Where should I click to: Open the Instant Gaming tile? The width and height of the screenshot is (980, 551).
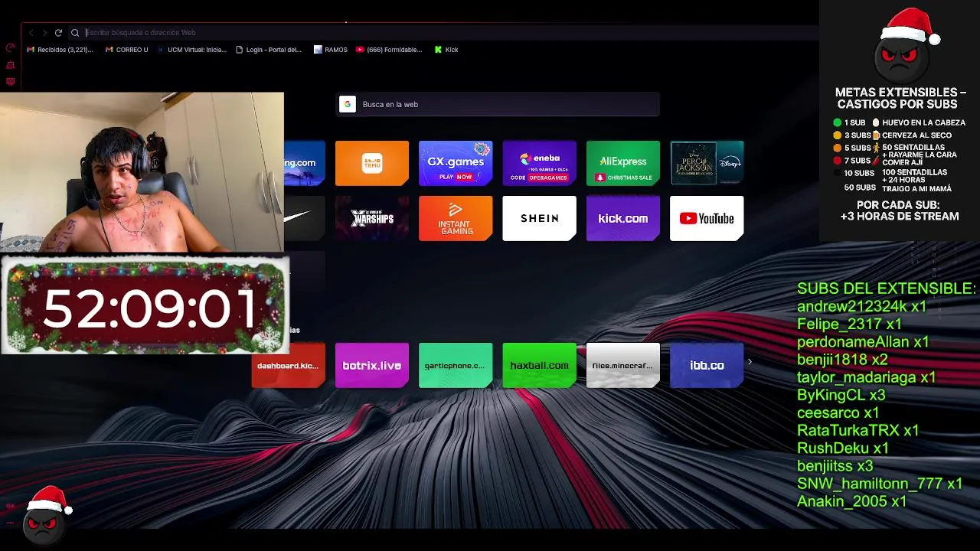pyautogui.click(x=456, y=219)
